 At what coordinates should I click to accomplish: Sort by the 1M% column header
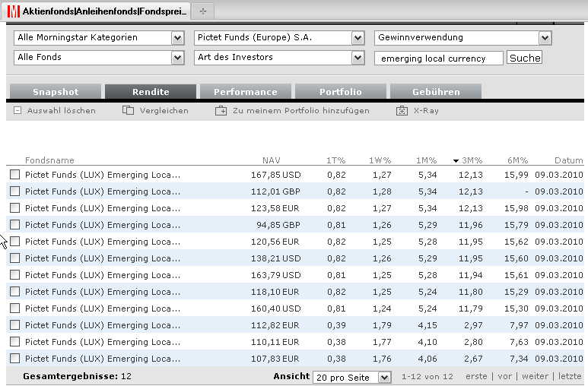point(427,160)
